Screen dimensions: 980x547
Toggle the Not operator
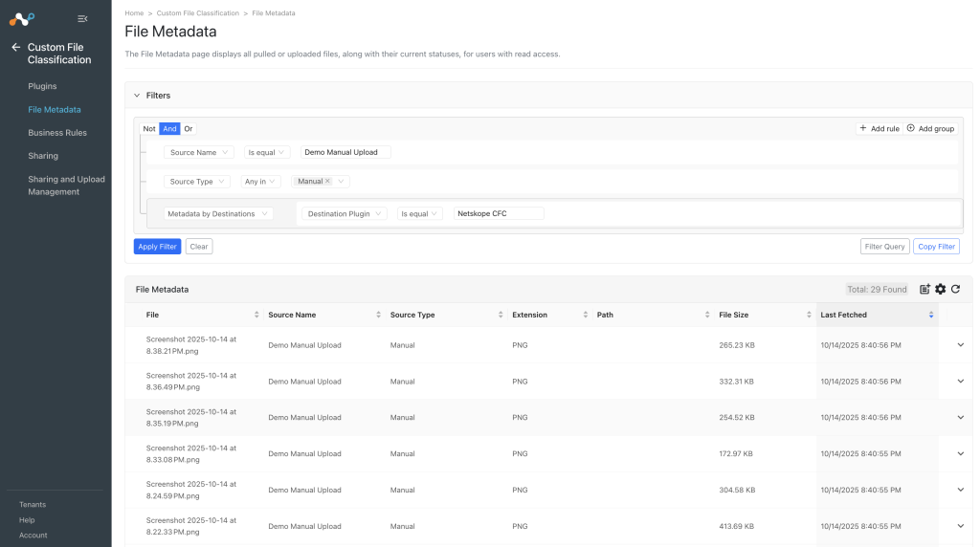click(x=148, y=129)
